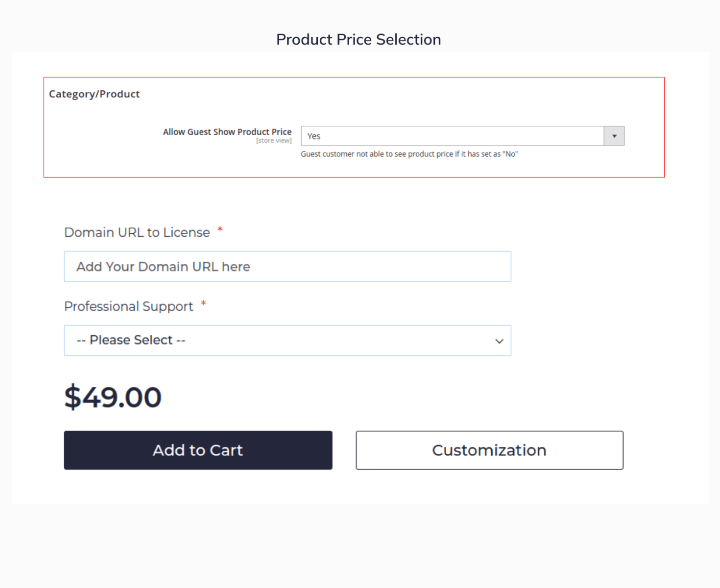Open the Customization button

(x=489, y=450)
